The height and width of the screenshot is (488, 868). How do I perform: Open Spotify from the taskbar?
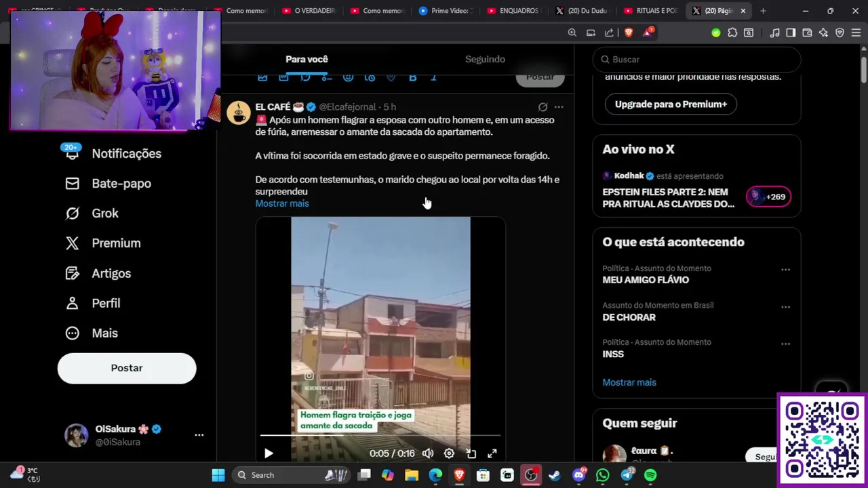(650, 475)
